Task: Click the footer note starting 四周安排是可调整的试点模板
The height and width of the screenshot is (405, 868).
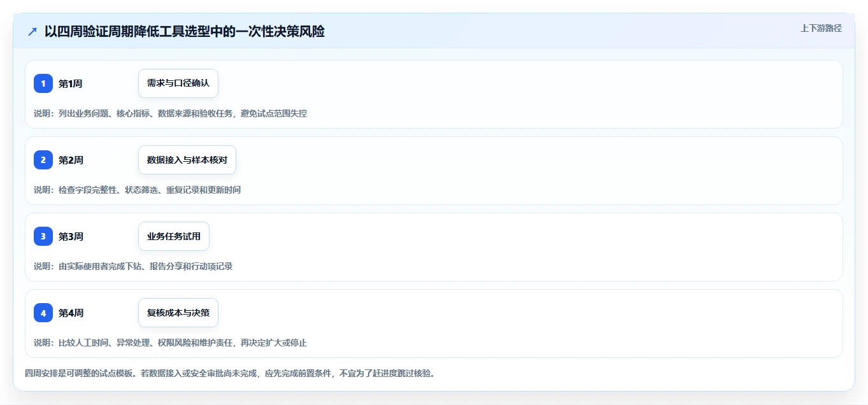Action: 232,373
